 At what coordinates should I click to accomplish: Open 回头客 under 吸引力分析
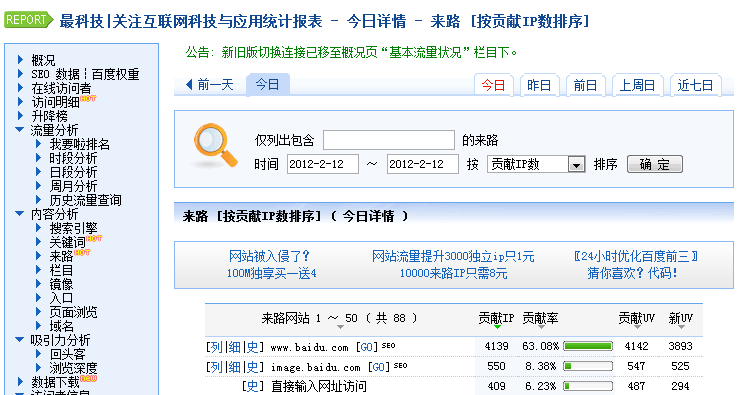[x=67, y=354]
